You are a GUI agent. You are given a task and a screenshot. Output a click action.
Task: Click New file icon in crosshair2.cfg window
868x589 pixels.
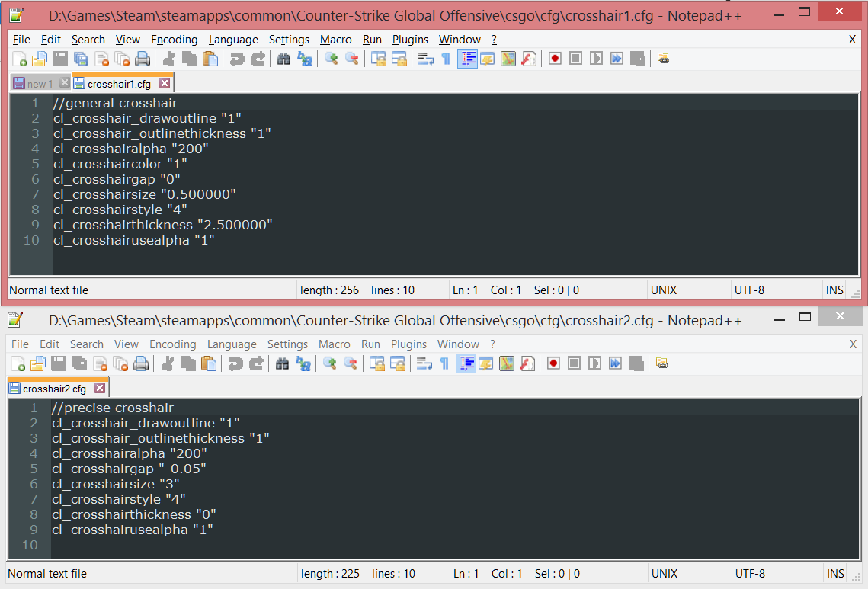tap(18, 363)
